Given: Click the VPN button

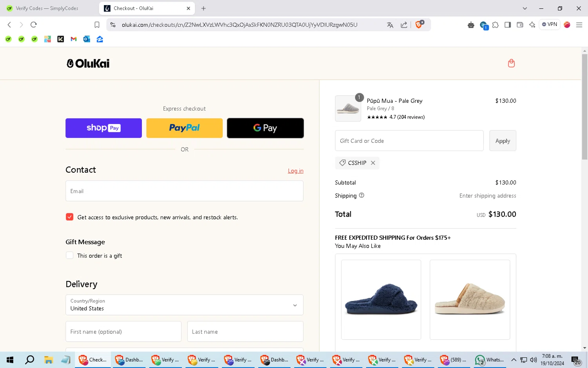Looking at the screenshot, I should [x=550, y=24].
